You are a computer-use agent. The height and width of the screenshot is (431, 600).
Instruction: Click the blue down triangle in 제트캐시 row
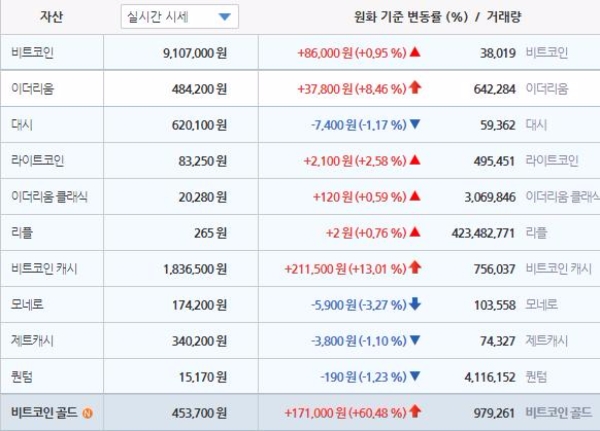point(415,340)
